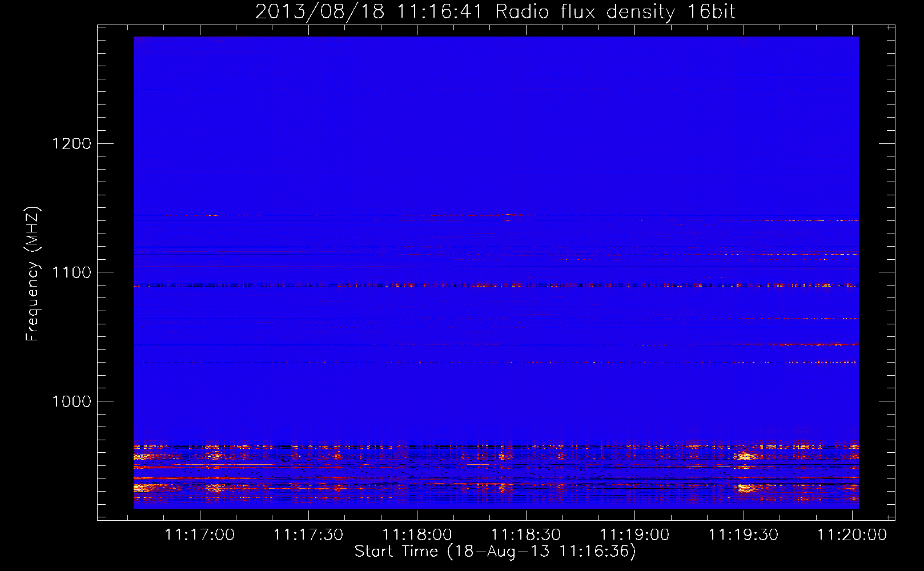Click the 'Start Time (18-Aug-13 11:16:36)' x-axis label
The height and width of the screenshot is (571, 924).
(495, 552)
